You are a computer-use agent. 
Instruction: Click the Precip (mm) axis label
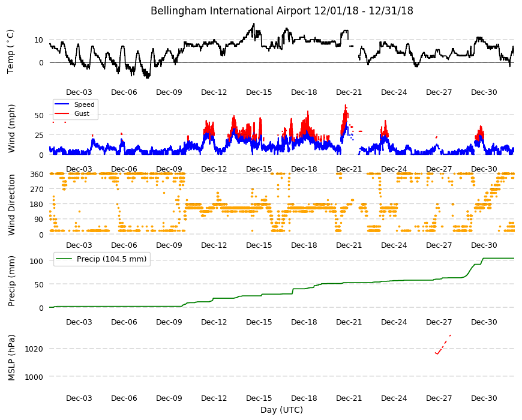click(11, 281)
